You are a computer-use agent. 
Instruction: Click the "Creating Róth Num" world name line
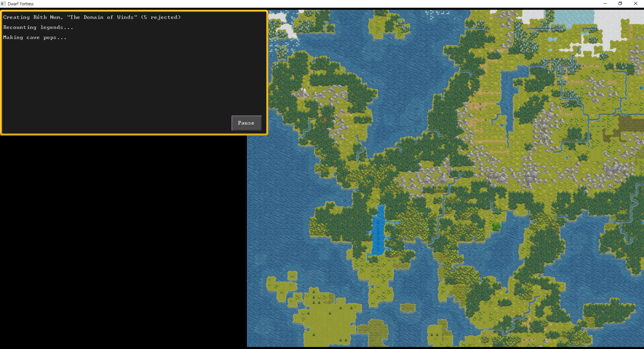click(x=92, y=17)
